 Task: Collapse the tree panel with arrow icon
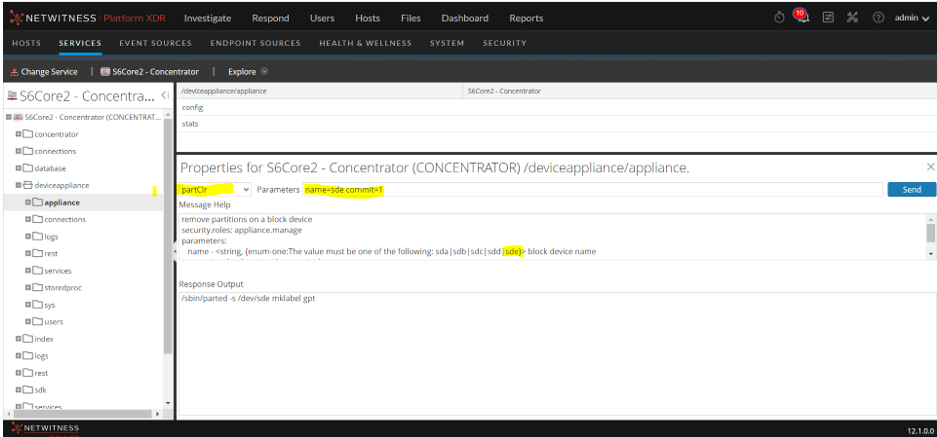165,95
